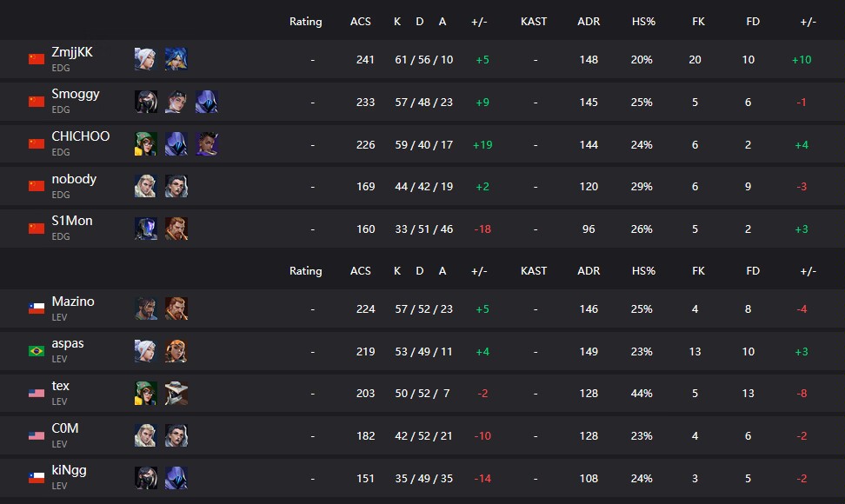Click nobody's Sova agent icon
The image size is (845, 504).
[x=145, y=186]
